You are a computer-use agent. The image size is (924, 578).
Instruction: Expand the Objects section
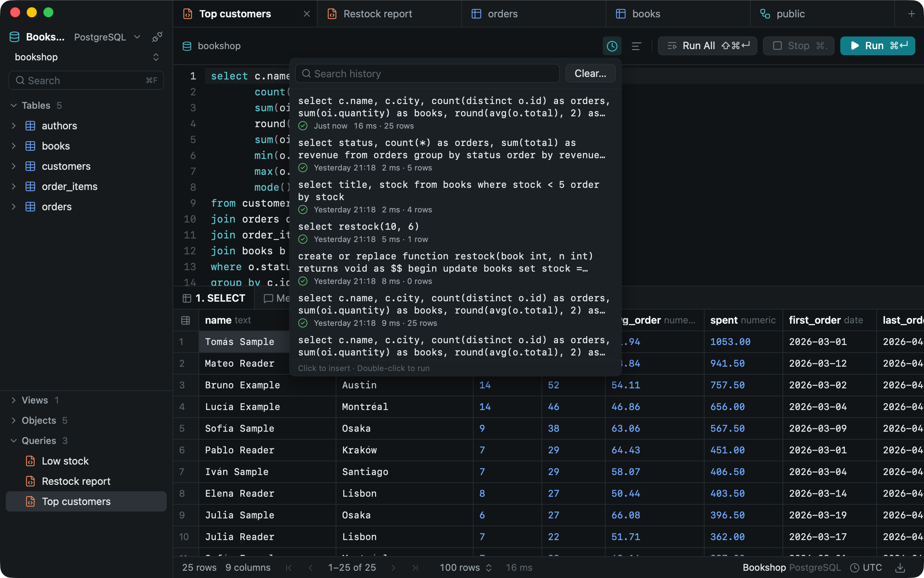[x=14, y=420]
